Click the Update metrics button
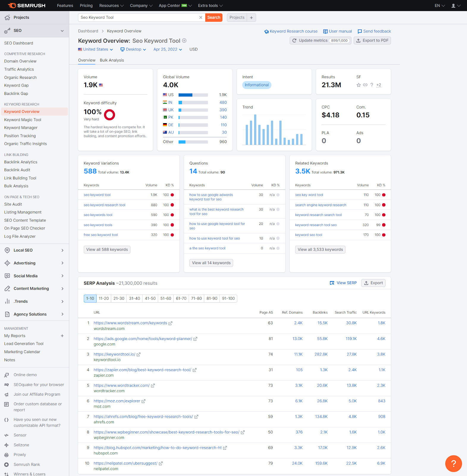 [320, 40]
